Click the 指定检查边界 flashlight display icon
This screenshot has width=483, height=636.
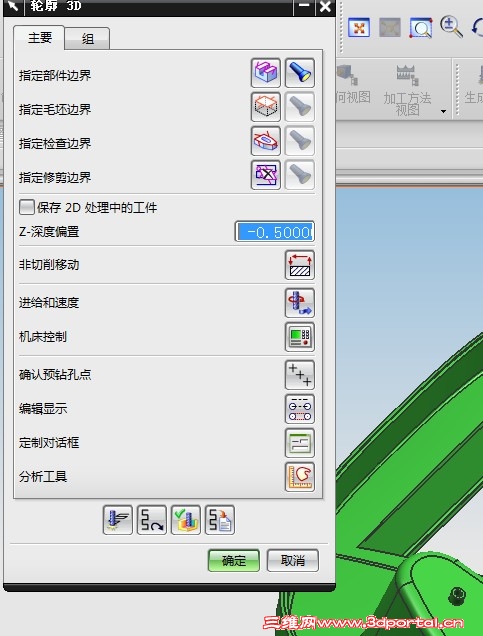(300, 141)
